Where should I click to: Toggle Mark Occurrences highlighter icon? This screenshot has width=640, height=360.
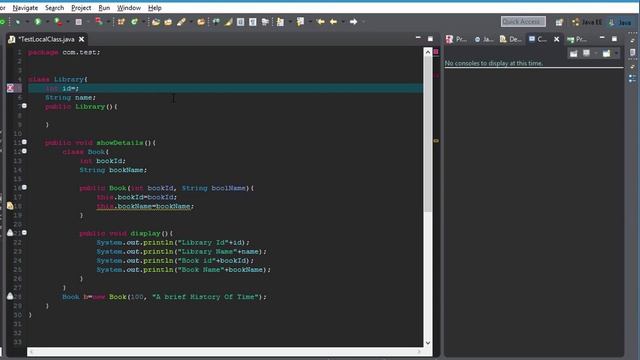point(228,22)
